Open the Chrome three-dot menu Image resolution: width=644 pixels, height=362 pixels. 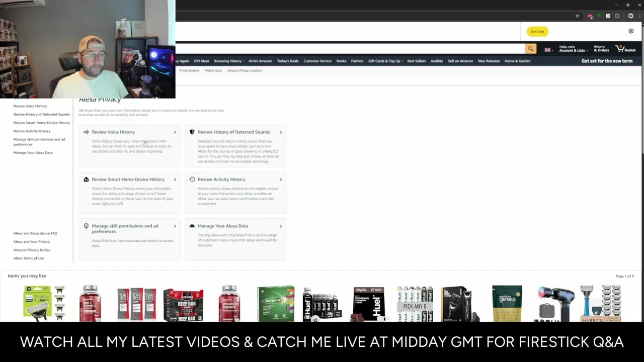pyautogui.click(x=639, y=16)
